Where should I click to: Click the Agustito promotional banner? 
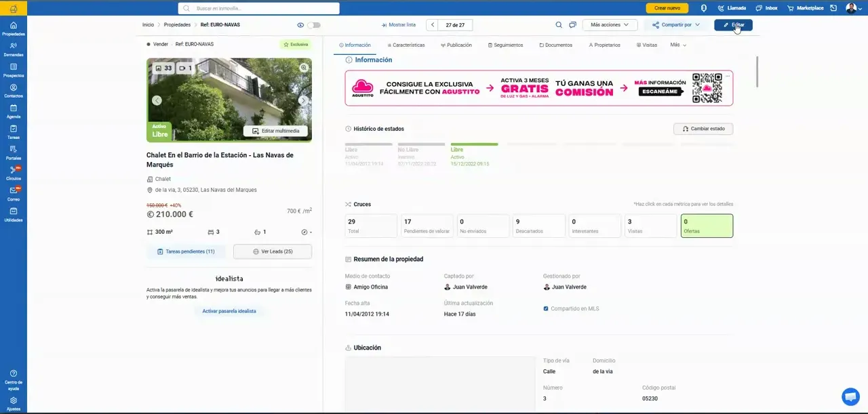click(x=539, y=88)
